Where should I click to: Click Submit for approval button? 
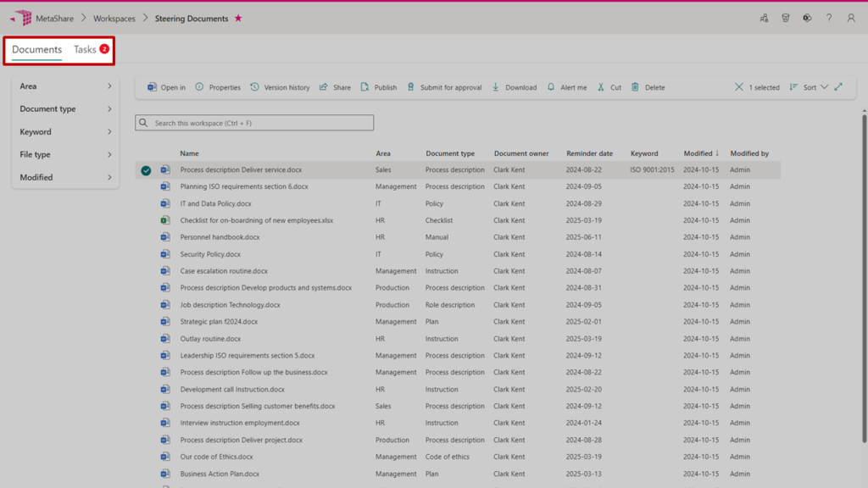click(444, 87)
